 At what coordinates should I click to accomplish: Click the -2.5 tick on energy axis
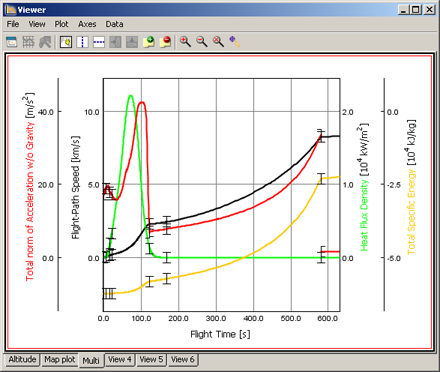click(x=394, y=185)
